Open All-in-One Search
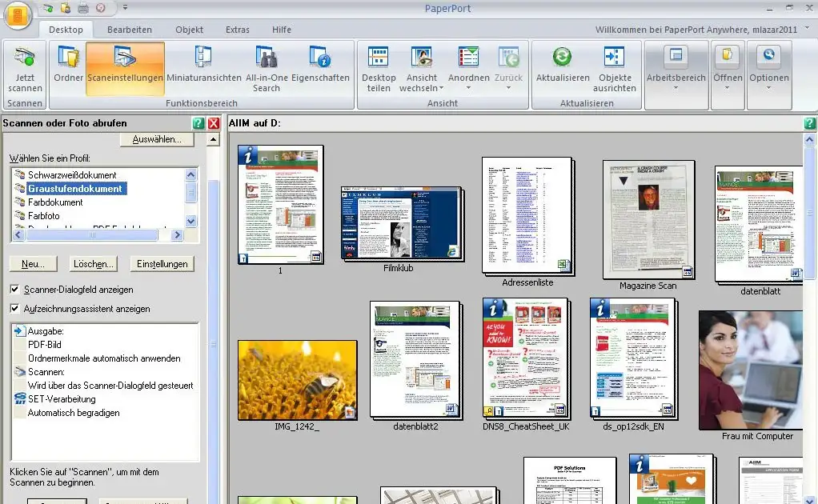This screenshot has width=818, height=504. point(267,59)
